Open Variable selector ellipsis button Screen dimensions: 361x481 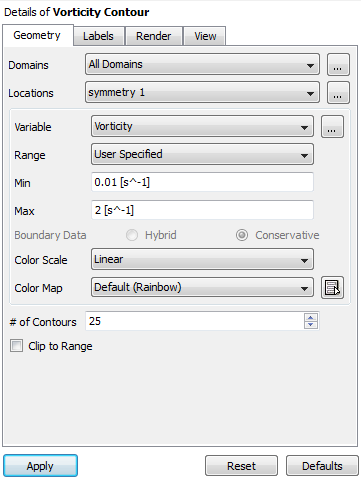tap(332, 126)
